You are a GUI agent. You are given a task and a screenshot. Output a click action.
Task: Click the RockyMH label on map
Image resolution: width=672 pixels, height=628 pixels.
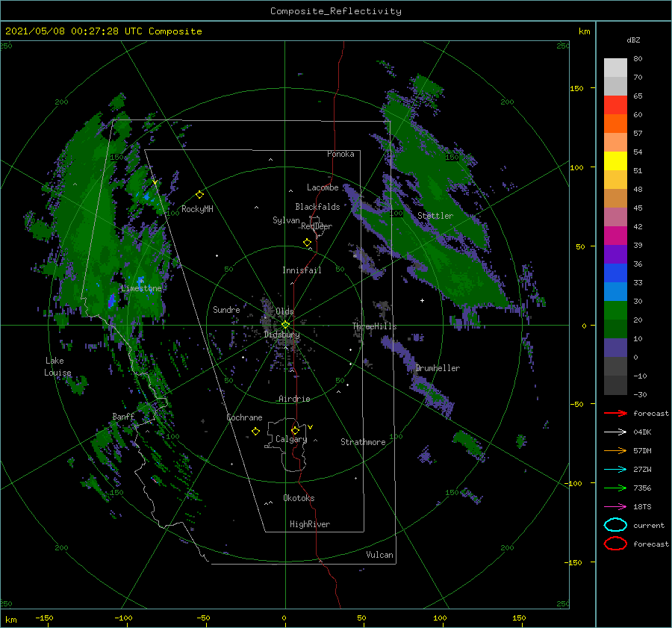(x=197, y=209)
